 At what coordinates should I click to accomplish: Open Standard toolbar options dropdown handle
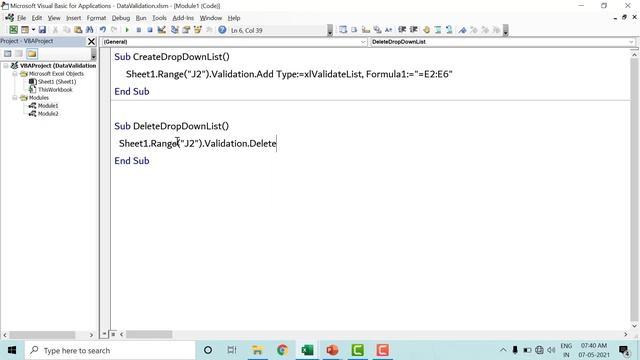[x=330, y=30]
